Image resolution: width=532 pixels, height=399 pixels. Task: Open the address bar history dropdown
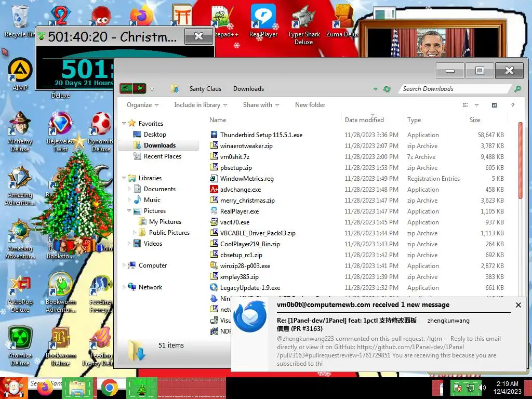click(375, 89)
